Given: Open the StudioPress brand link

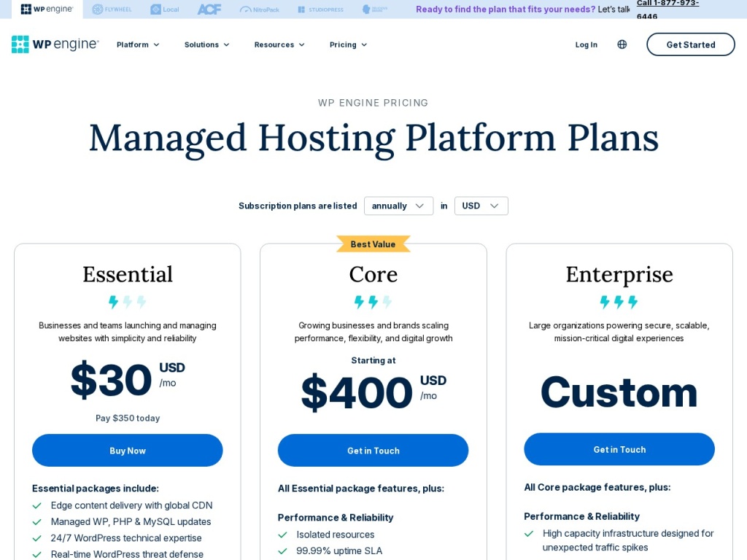Looking at the screenshot, I should (321, 9).
